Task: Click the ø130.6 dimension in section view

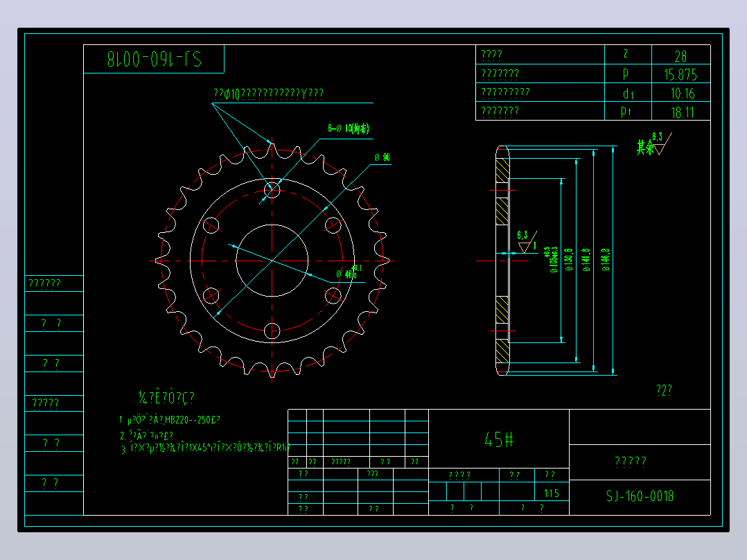Action: [568, 260]
